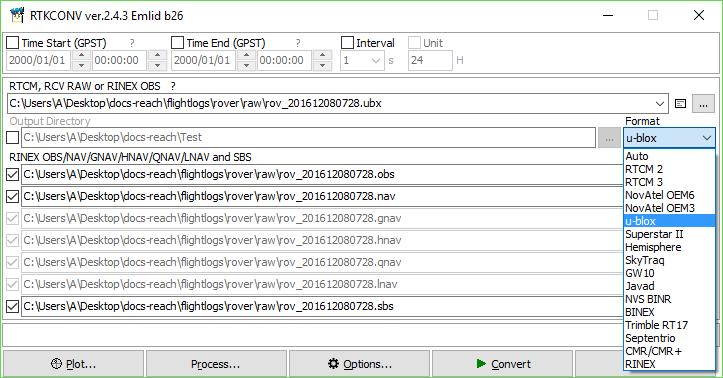723x378 pixels.
Task: Pick Septentrio format
Action: click(669, 338)
